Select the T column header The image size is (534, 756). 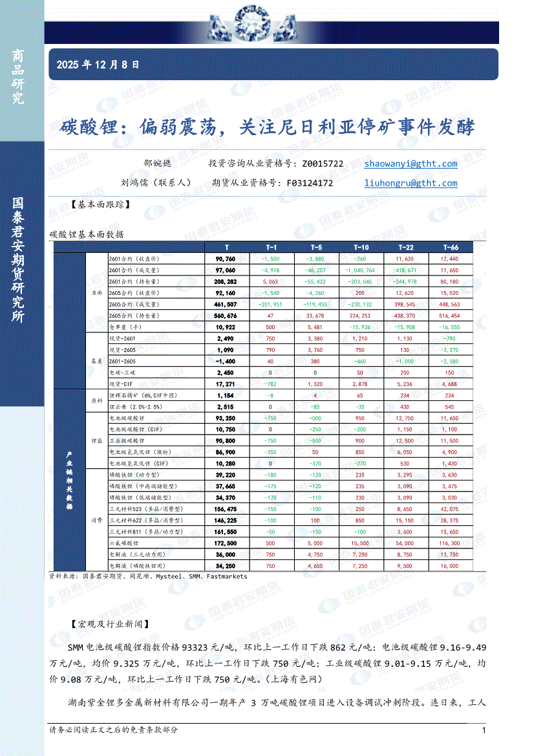coord(226,248)
